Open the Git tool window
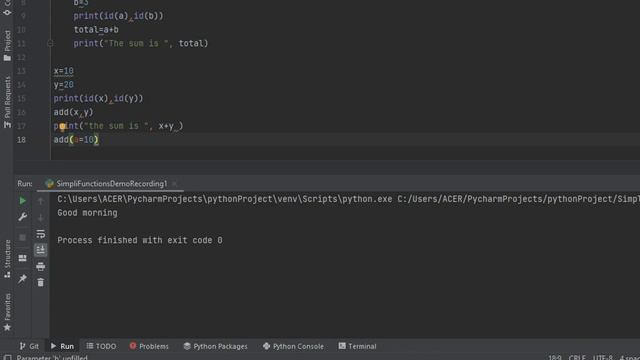The image size is (640, 360). click(29, 346)
